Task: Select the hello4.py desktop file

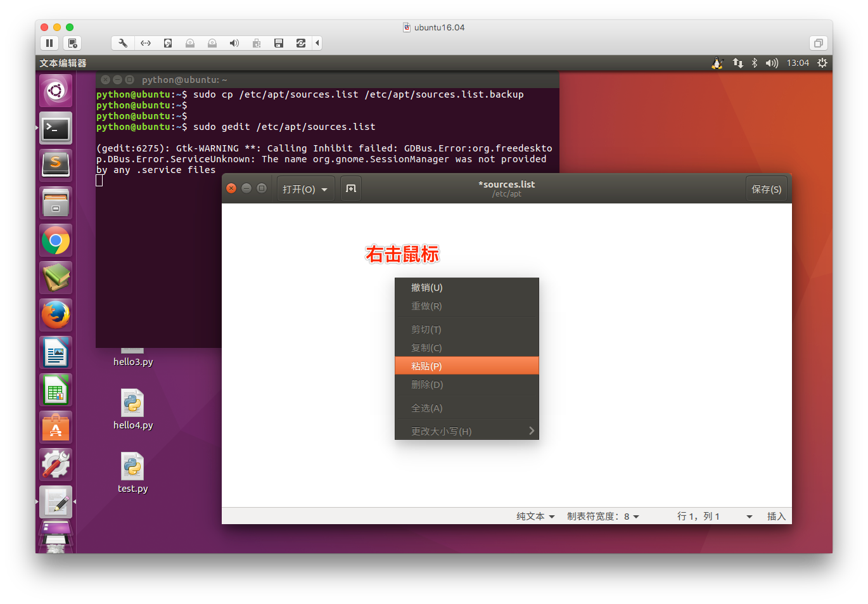Action: click(133, 409)
